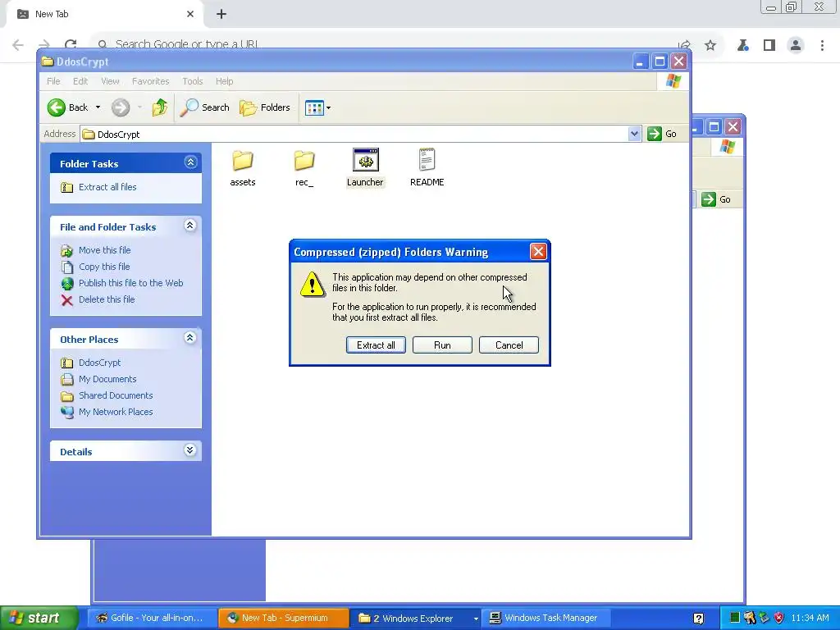Expand the Address bar dropdown arrow
The height and width of the screenshot is (630, 840).
634,134
